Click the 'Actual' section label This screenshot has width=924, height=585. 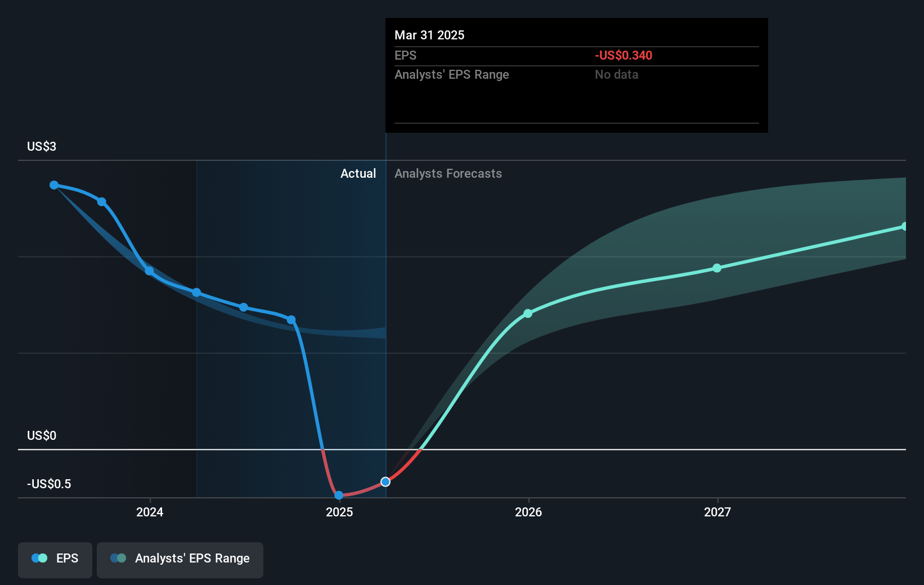click(358, 173)
